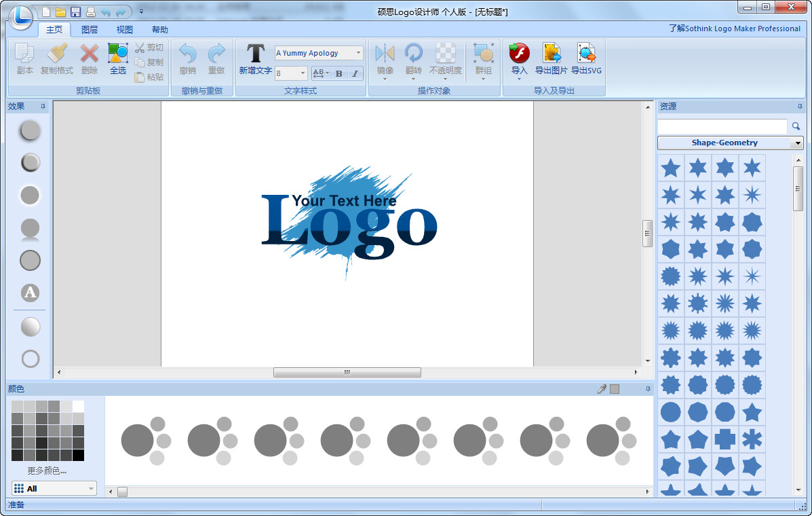The height and width of the screenshot is (516, 812).
Task: Click the 导出SVG export icon
Action: tap(586, 53)
